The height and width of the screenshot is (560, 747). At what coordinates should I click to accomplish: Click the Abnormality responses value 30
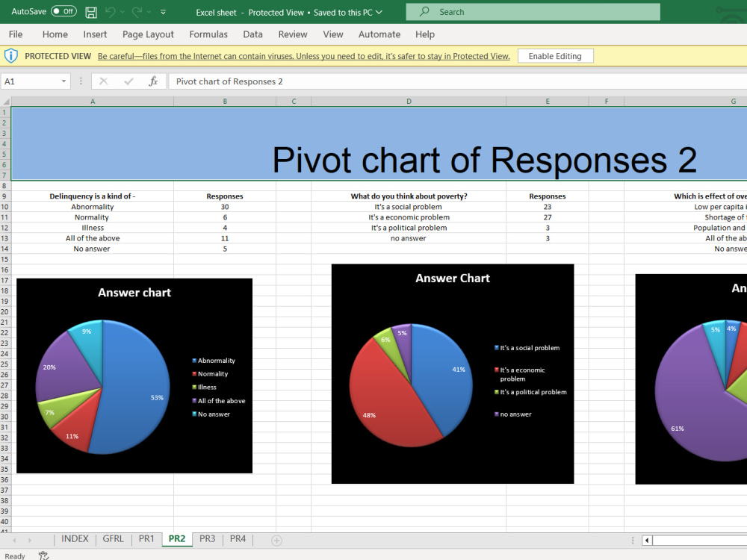point(225,207)
